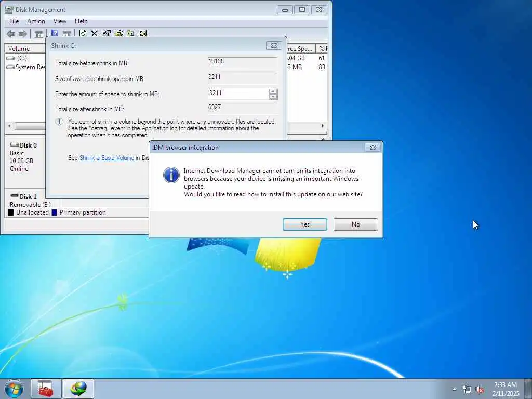
Task: Open the File menu
Action: tap(14, 21)
